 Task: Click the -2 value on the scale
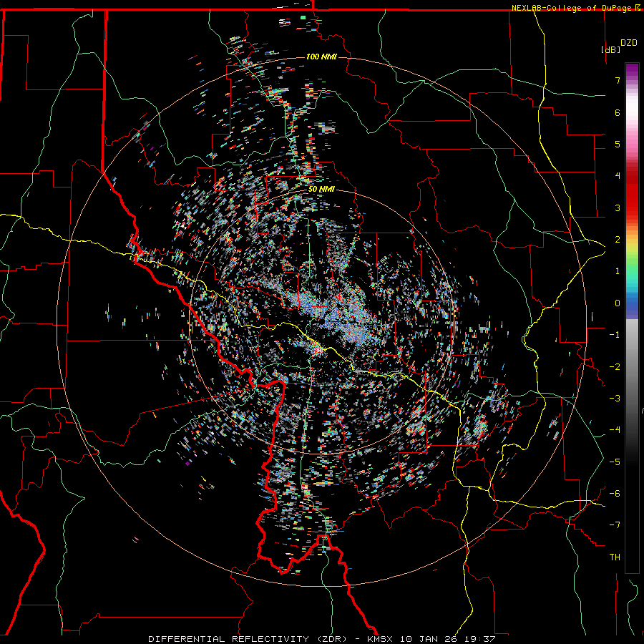point(615,367)
